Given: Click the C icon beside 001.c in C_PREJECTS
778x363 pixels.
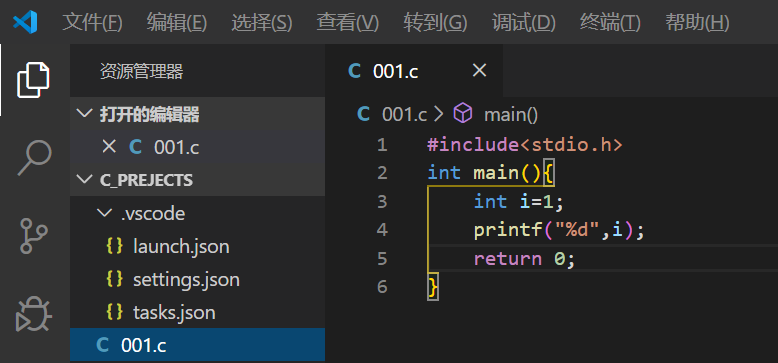Looking at the screenshot, I should [x=103, y=345].
